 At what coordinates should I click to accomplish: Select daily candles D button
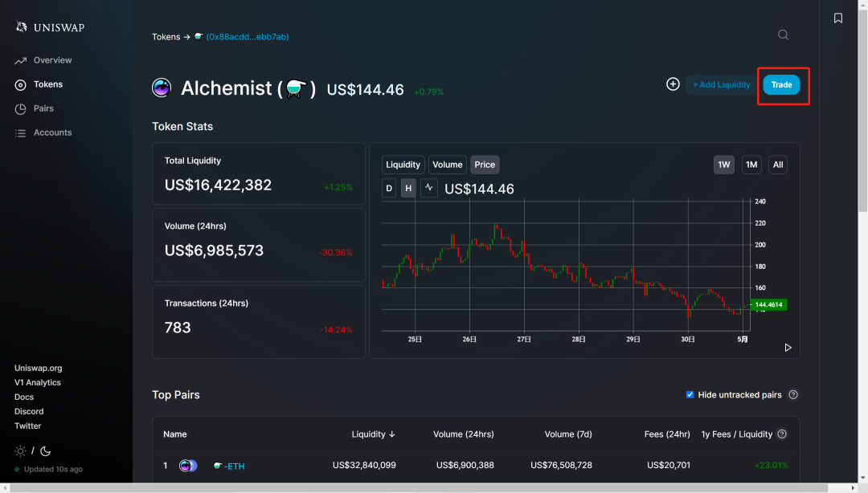click(x=389, y=188)
